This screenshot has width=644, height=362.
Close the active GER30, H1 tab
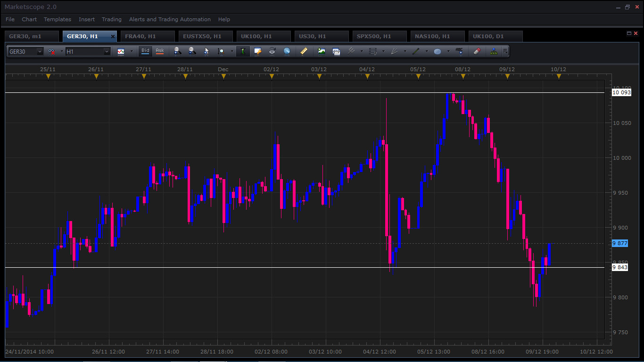coord(113,36)
